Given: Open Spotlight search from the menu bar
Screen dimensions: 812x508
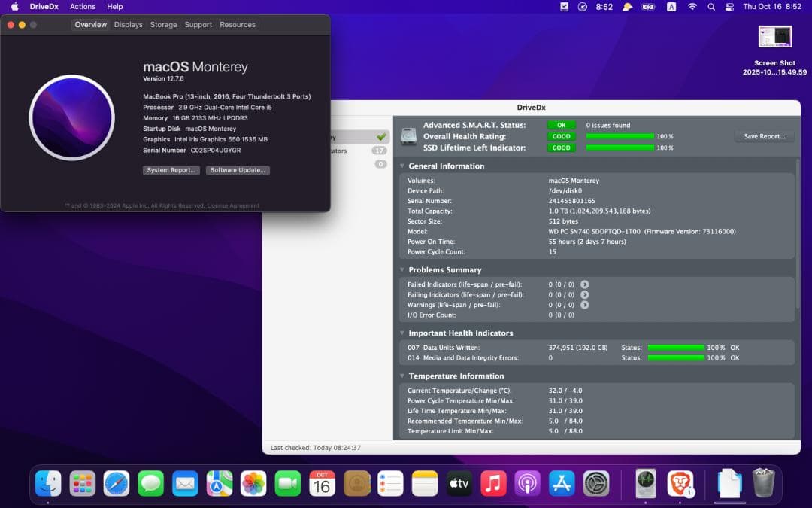Looking at the screenshot, I should (710, 6).
